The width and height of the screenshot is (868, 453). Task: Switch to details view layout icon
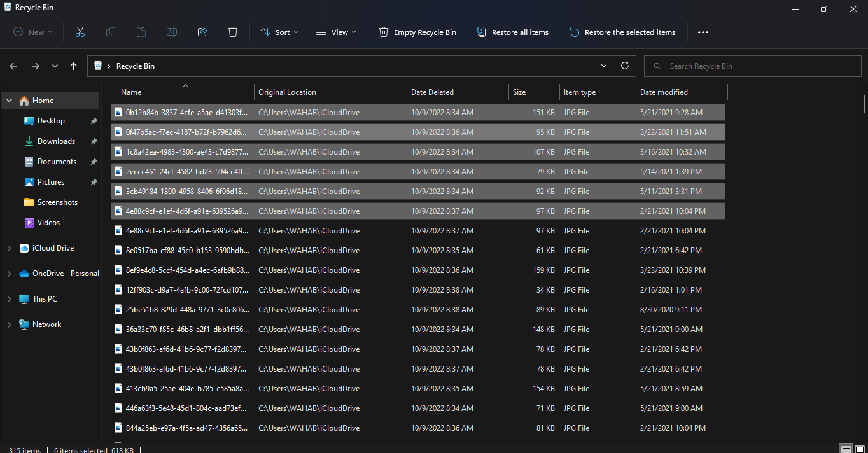point(846,449)
